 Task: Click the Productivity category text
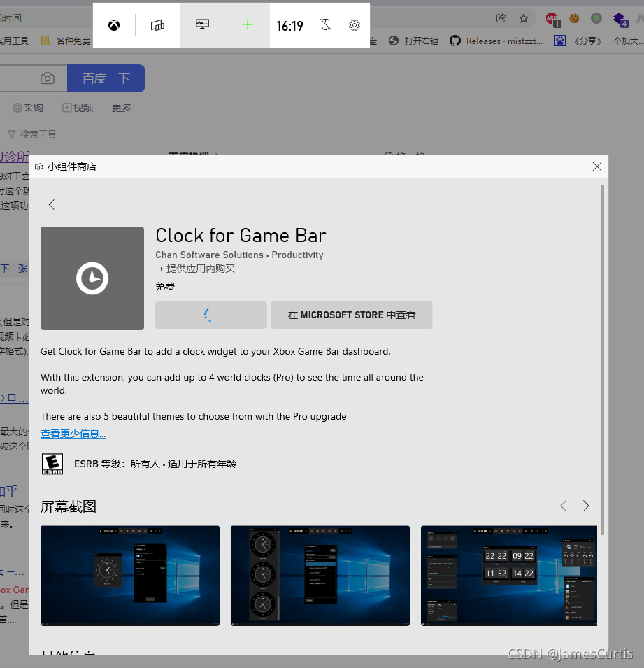pyautogui.click(x=297, y=255)
